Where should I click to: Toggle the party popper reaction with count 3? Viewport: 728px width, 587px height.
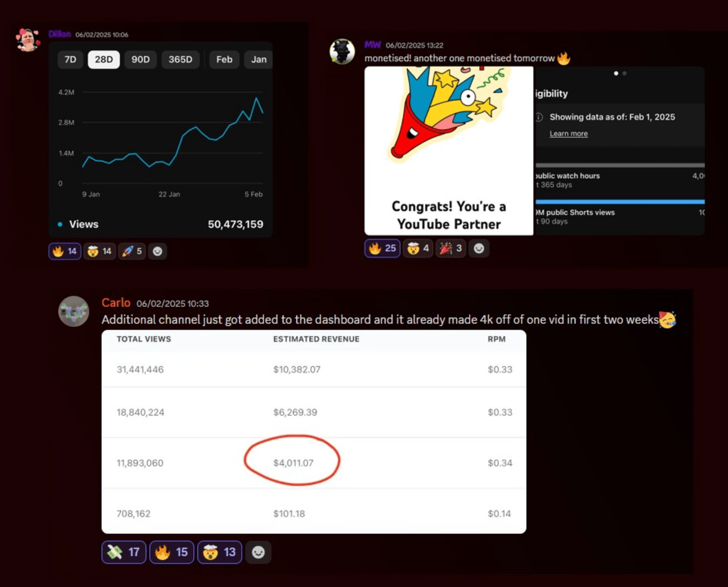[x=451, y=248]
